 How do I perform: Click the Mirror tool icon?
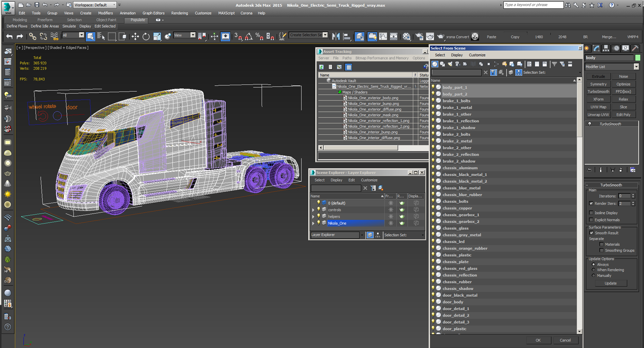pyautogui.click(x=336, y=37)
